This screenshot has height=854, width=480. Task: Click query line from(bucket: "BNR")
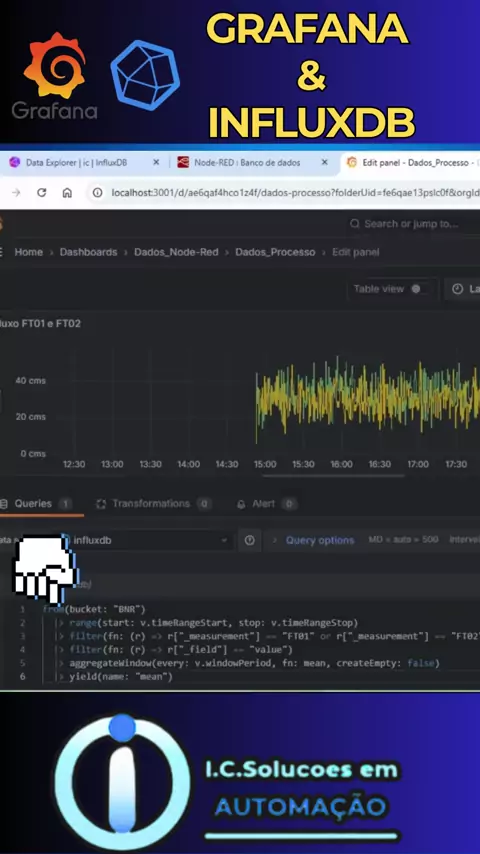click(x=94, y=609)
